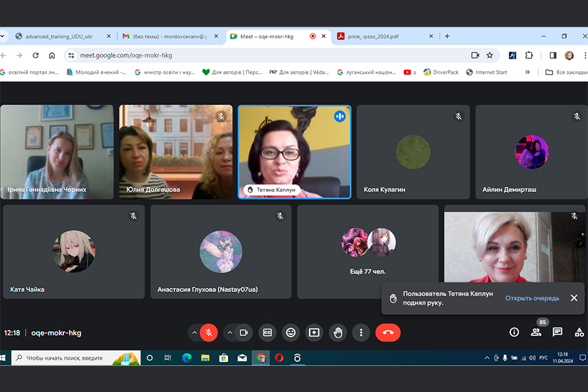The width and height of the screenshot is (588, 392).
Task: Select Тетяна Каплун speaking tile
Action: 295,152
